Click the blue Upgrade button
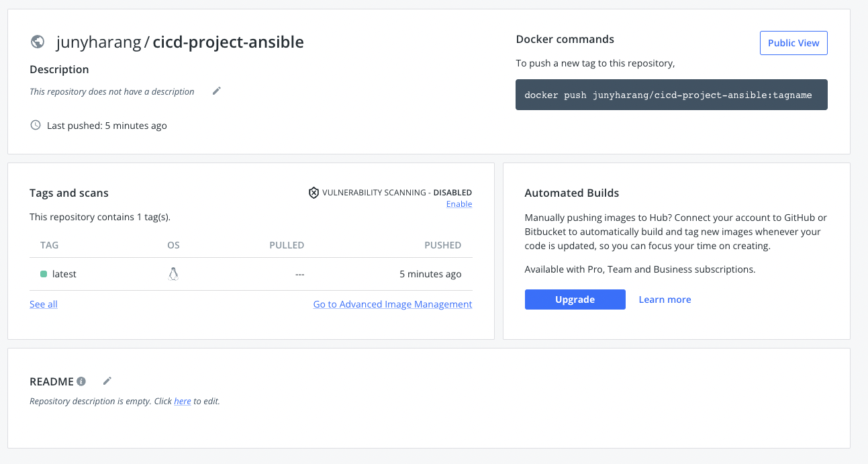868x464 pixels. (575, 299)
